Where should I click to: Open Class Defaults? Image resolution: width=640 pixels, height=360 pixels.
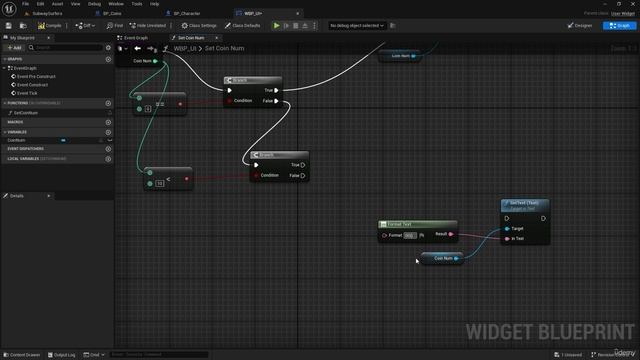coord(242,26)
